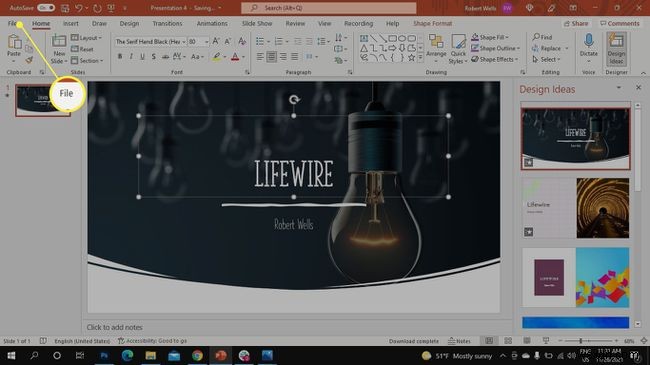
Task: Toggle Underline formatting
Action: click(142, 57)
